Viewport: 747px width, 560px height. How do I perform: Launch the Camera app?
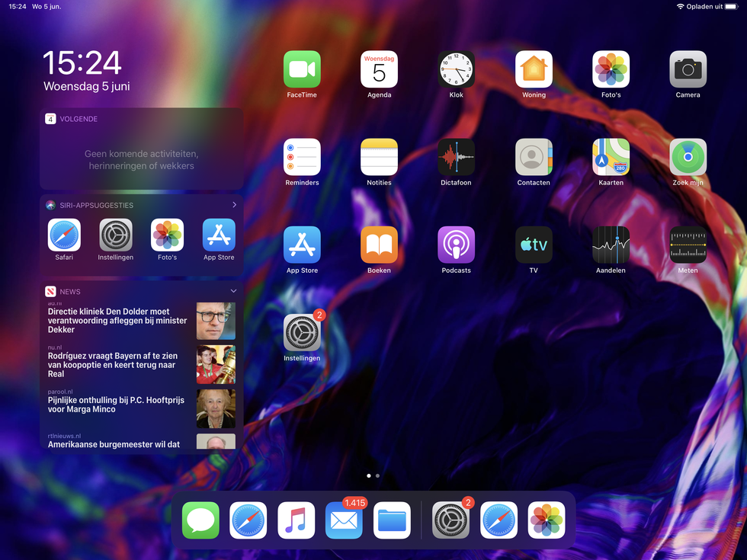pyautogui.click(x=688, y=69)
